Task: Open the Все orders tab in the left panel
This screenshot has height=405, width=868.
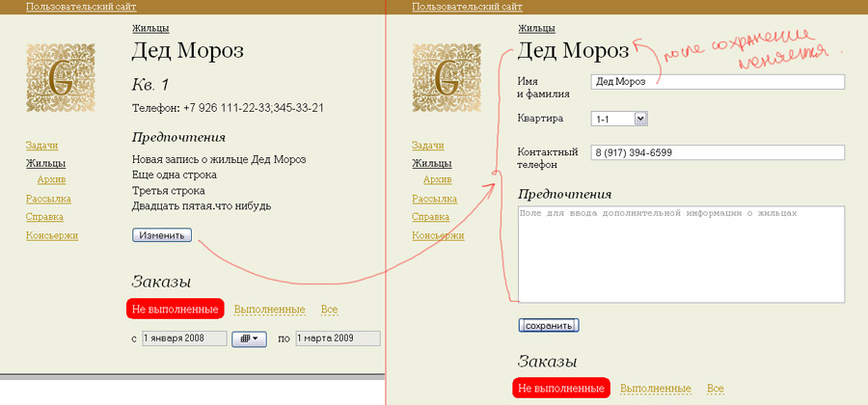Action: click(x=329, y=310)
